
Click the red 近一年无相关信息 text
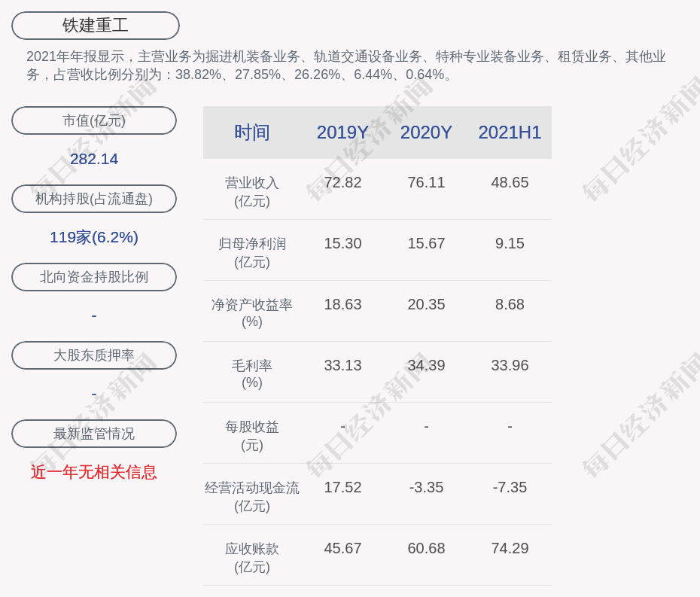click(94, 472)
